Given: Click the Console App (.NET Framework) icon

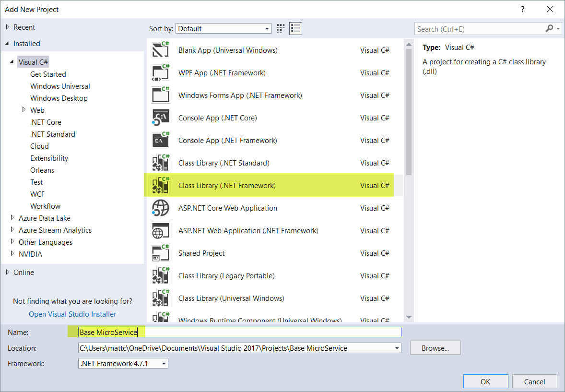Looking at the screenshot, I should pyautogui.click(x=161, y=140).
